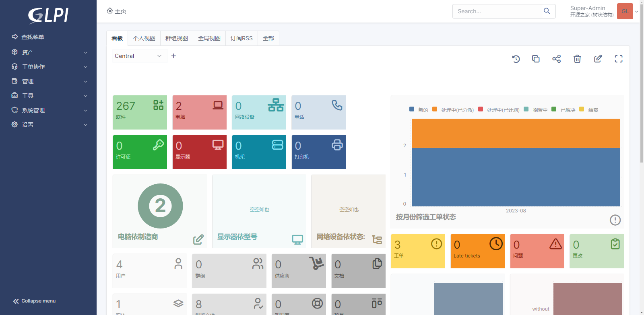Switch to 订阅RSS tab

click(242, 38)
